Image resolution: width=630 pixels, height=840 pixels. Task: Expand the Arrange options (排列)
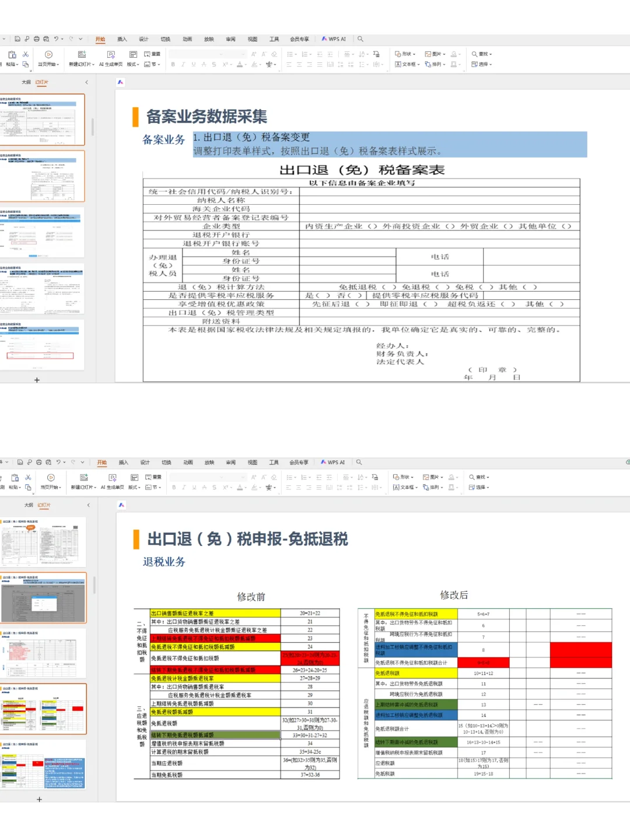click(436, 63)
